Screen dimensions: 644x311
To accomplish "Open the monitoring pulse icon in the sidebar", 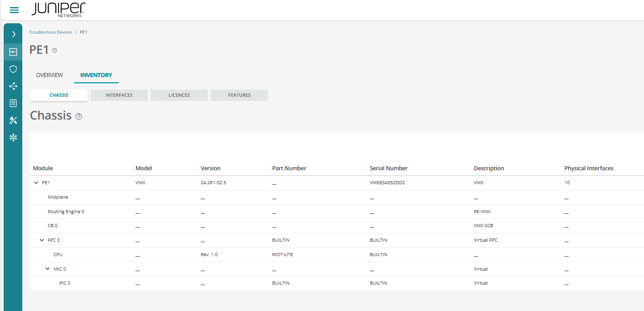I will pos(13,52).
